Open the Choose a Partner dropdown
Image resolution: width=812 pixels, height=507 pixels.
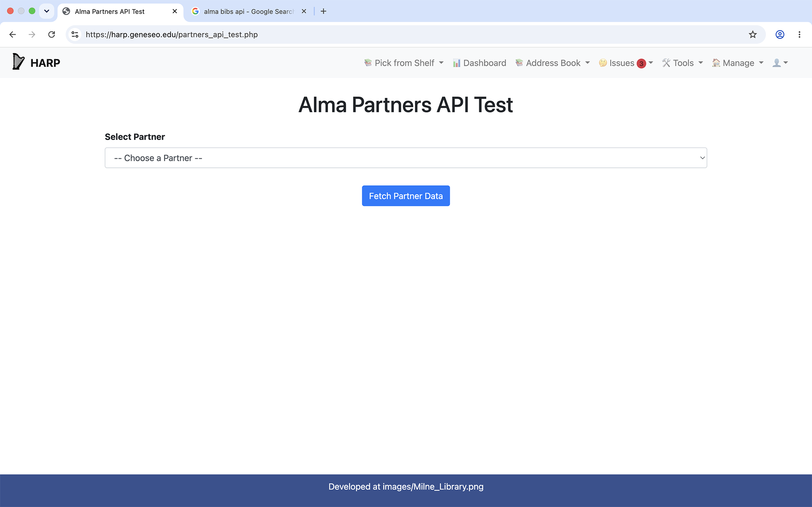pyautogui.click(x=406, y=158)
